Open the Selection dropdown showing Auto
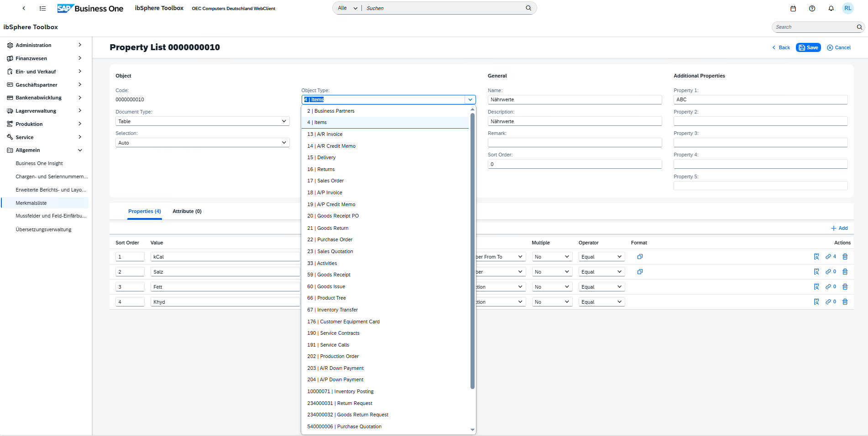Viewport: 868px width, 436px height. [202, 143]
